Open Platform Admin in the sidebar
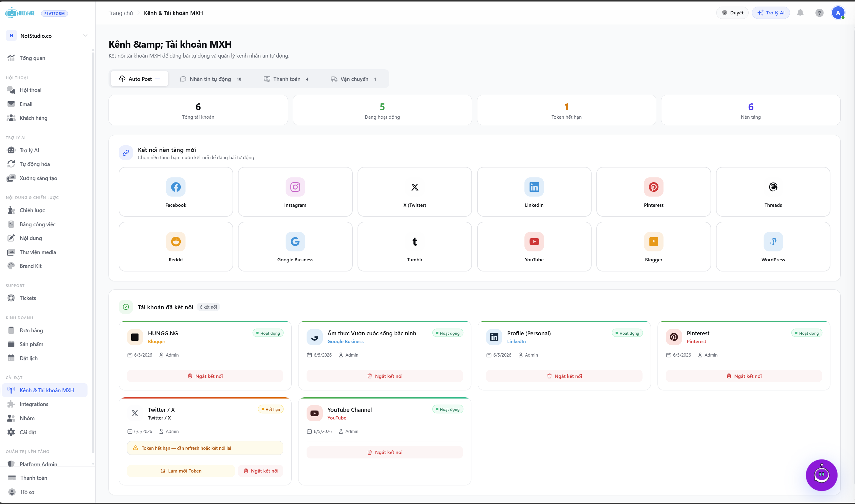The width and height of the screenshot is (855, 504). click(45, 464)
